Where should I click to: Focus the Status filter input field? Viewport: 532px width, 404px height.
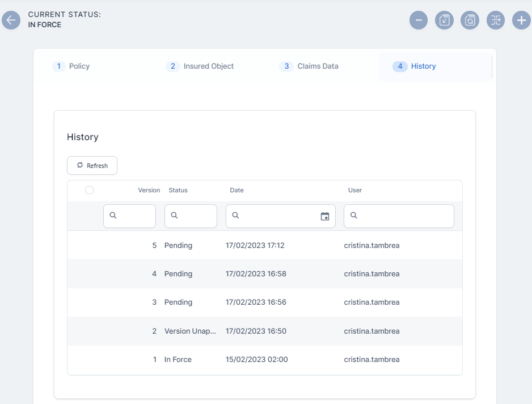(x=196, y=216)
